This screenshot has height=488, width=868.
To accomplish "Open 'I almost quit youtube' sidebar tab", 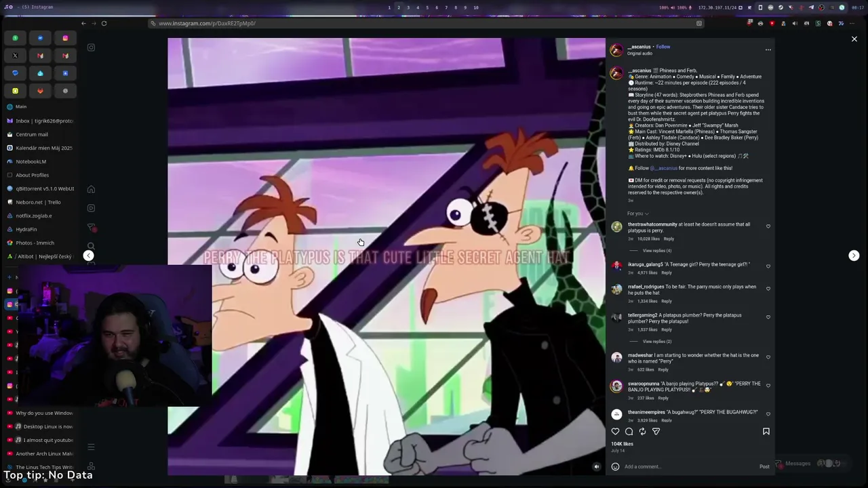I will [x=41, y=440].
